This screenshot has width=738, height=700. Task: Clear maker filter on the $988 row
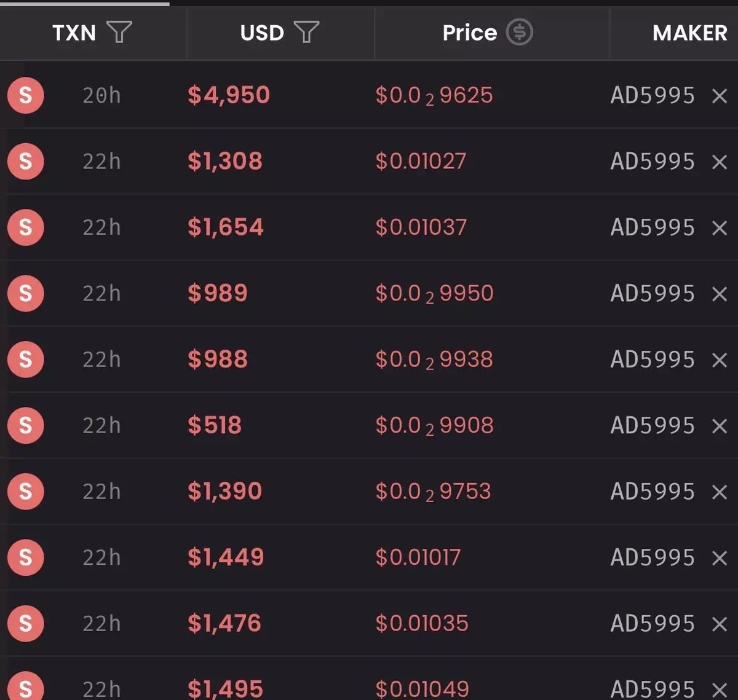click(719, 360)
